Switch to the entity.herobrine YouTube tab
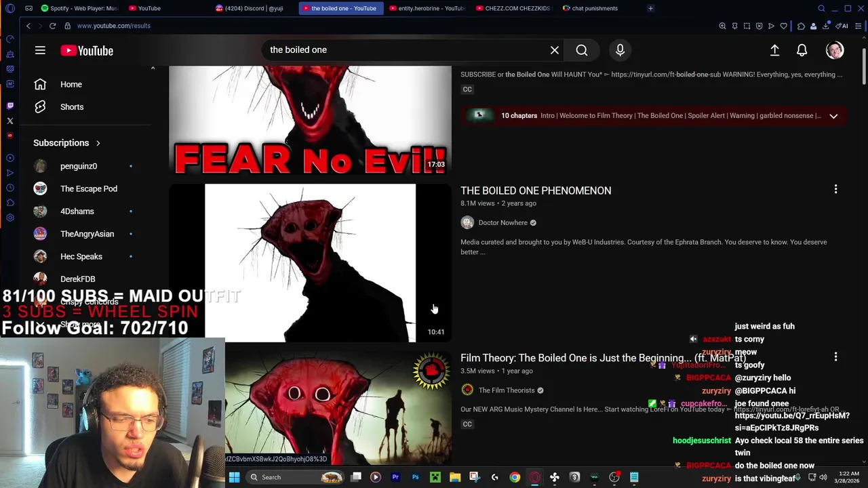The height and width of the screenshot is (488, 868). (427, 8)
